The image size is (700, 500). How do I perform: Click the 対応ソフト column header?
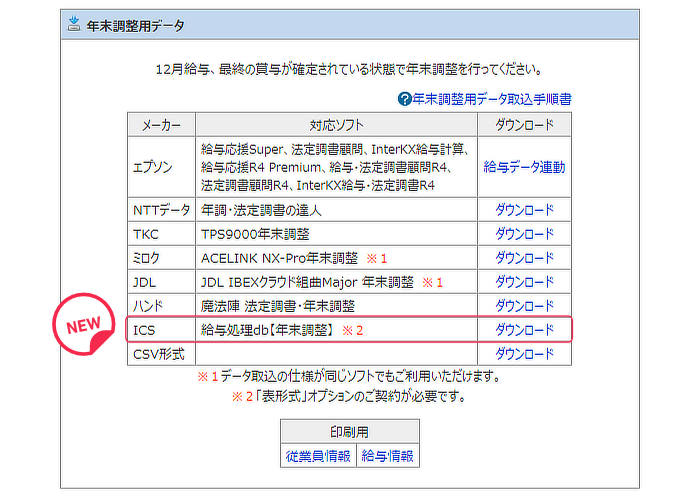pos(336,125)
